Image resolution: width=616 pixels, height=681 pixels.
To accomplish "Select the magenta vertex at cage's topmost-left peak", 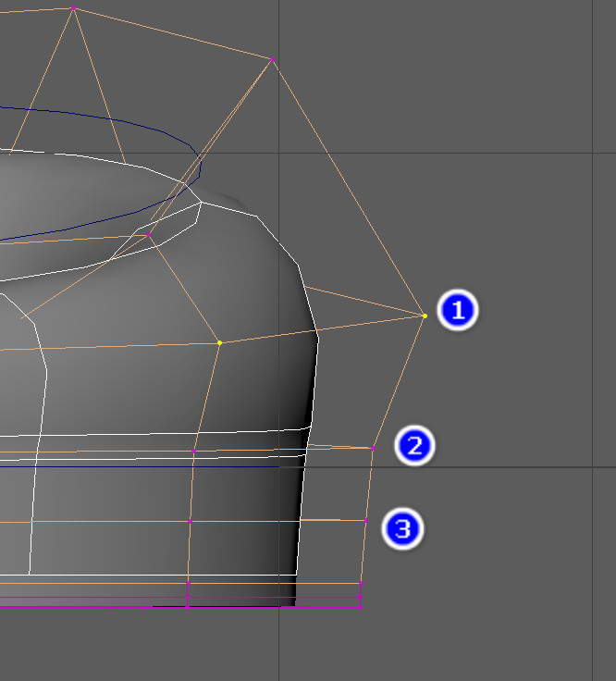I will pos(73,7).
